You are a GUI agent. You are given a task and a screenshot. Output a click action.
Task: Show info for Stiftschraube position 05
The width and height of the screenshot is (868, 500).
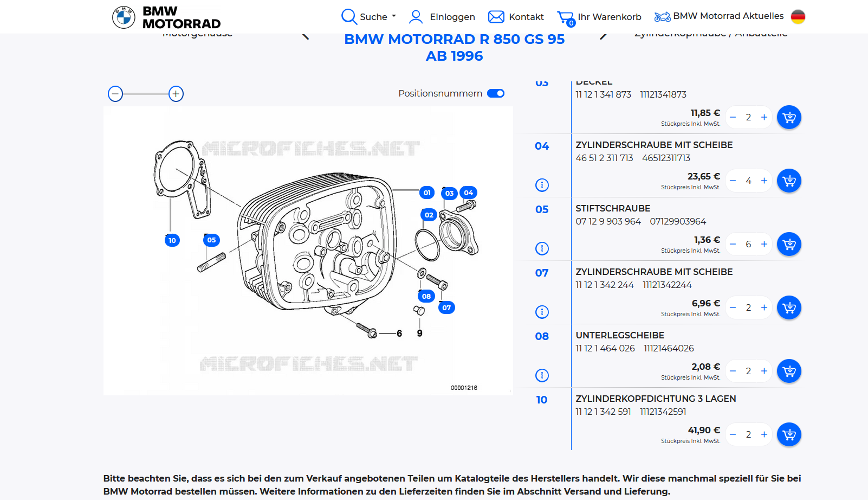click(542, 248)
